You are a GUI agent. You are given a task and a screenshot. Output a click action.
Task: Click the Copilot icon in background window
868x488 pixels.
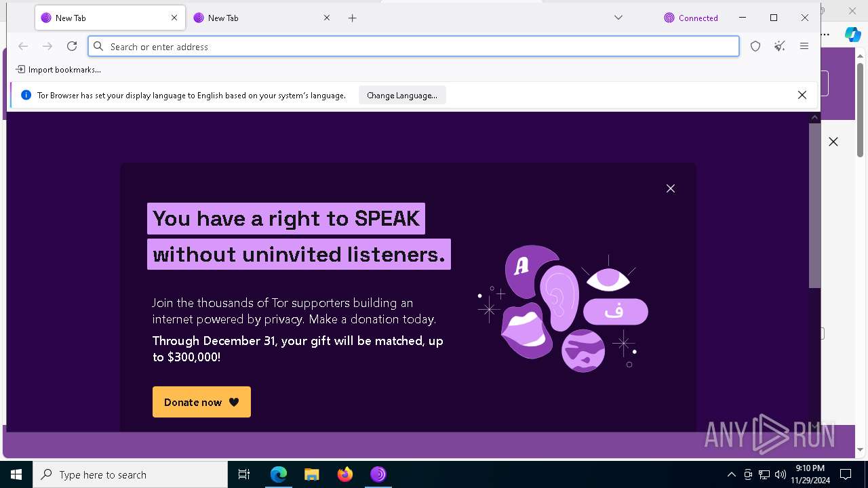852,34
